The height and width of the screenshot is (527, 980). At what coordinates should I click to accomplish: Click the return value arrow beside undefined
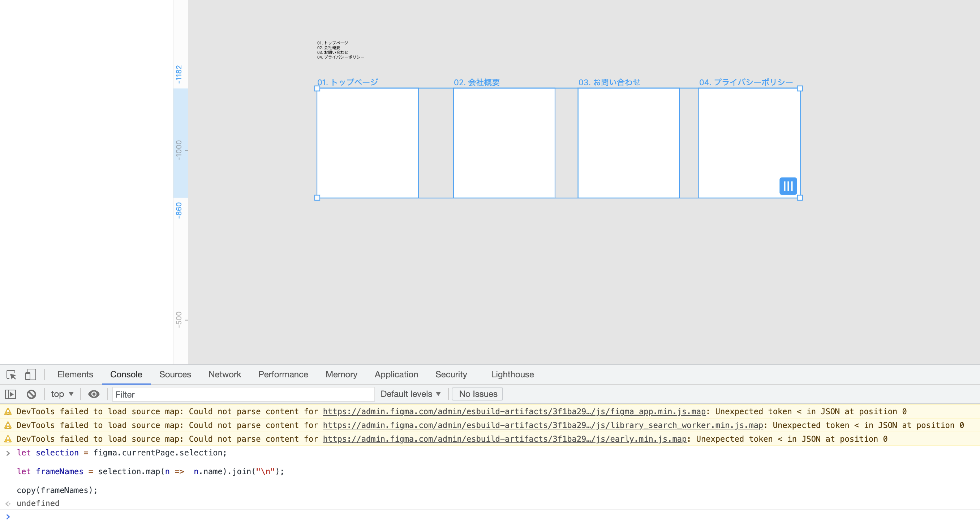(8, 503)
